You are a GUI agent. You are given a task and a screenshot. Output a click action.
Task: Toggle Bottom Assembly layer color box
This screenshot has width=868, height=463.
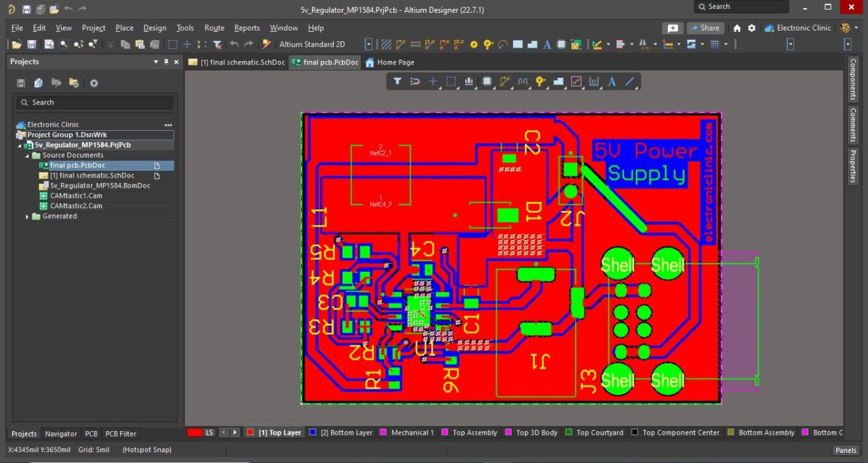click(730, 432)
